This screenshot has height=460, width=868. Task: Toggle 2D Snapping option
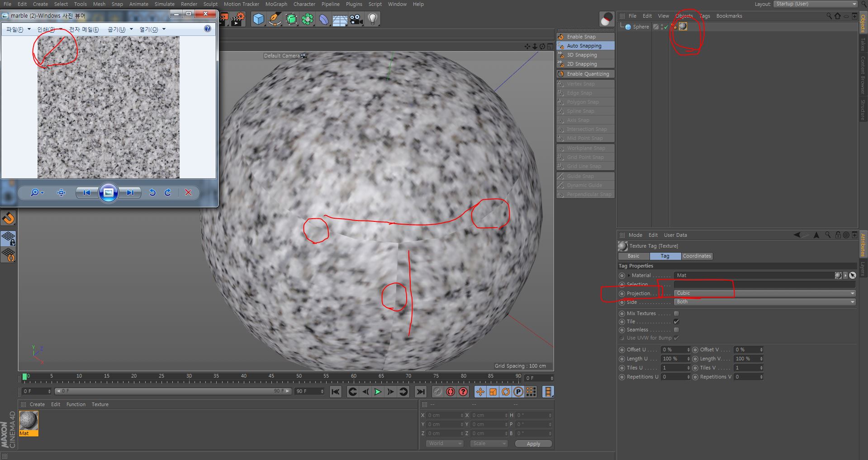tap(585, 64)
